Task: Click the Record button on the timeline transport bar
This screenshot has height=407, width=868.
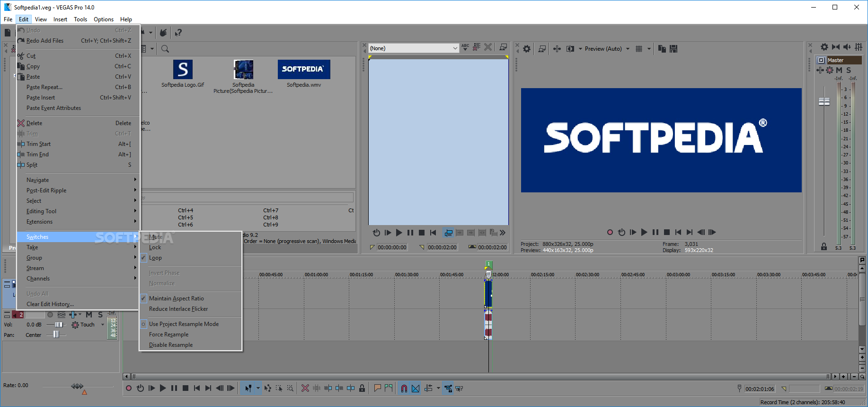Action: point(128,388)
